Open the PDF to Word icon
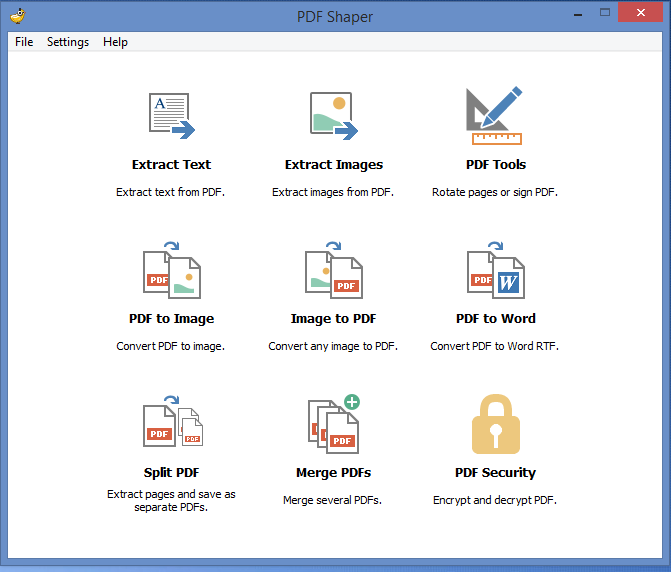The height and width of the screenshot is (572, 671). pyautogui.click(x=496, y=270)
